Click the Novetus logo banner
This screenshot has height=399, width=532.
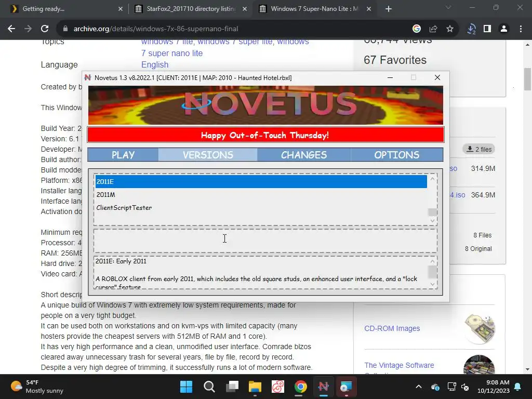[265, 105]
